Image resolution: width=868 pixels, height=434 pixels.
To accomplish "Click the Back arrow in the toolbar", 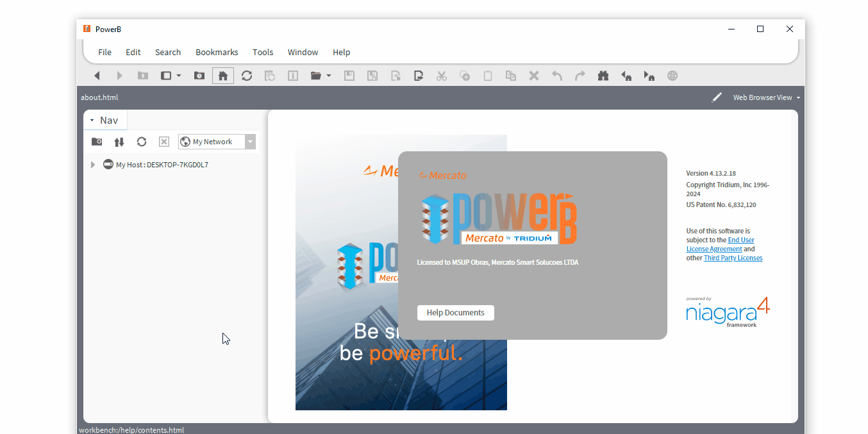I will [97, 76].
